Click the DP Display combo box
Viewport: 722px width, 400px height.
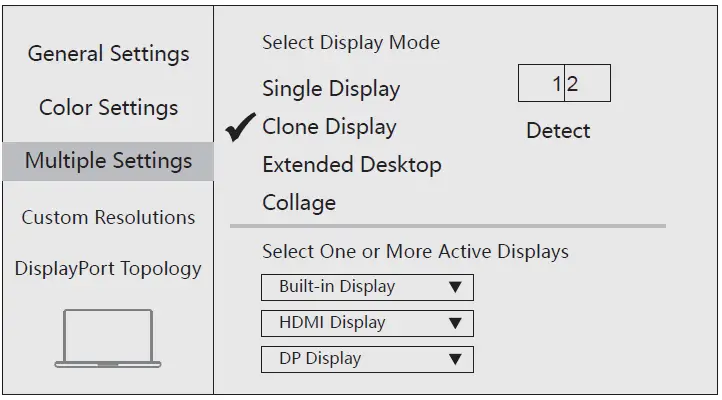pos(350,359)
